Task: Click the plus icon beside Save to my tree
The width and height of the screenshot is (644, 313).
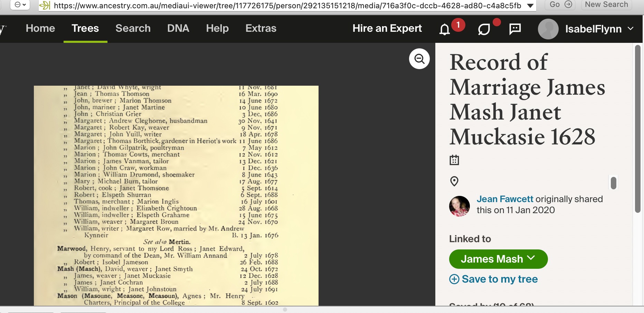Action: [454, 279]
